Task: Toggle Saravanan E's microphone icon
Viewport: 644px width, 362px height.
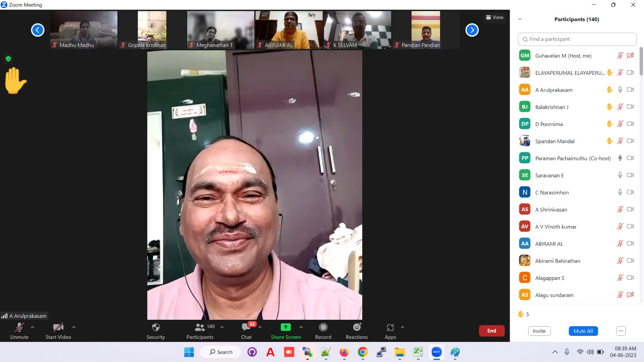Action: [620, 175]
